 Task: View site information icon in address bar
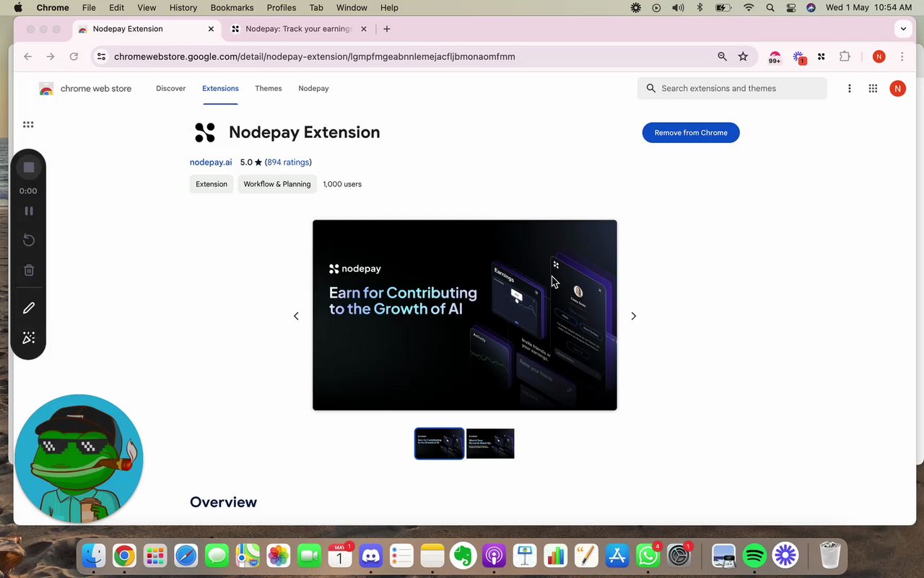(x=101, y=56)
